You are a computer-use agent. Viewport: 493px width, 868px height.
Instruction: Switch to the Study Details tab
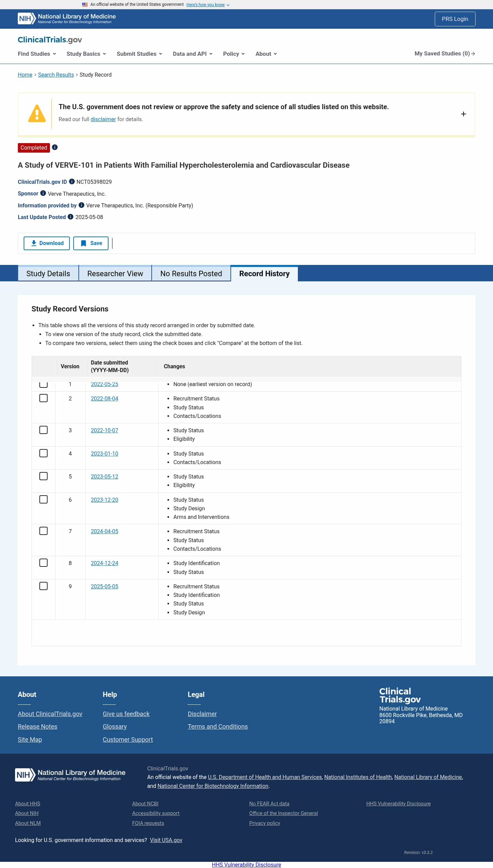(x=48, y=273)
